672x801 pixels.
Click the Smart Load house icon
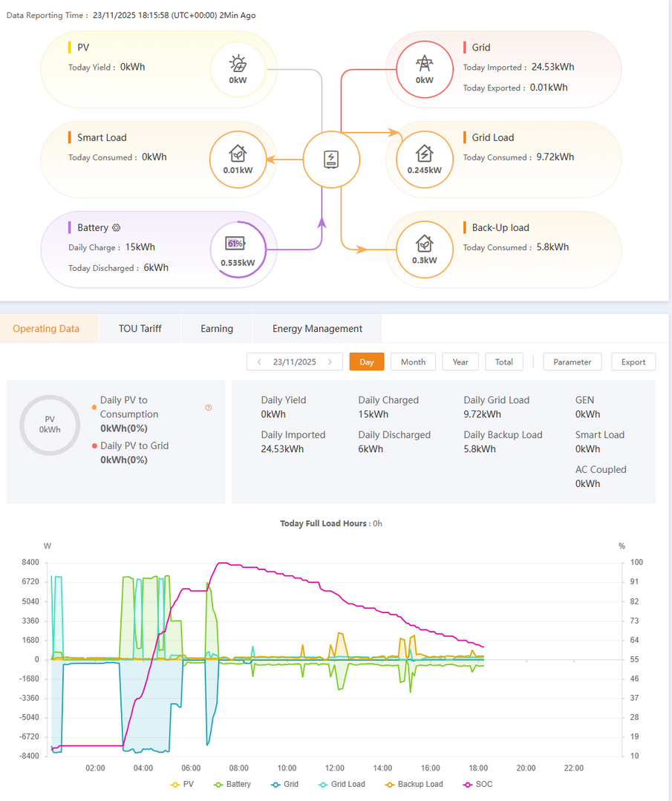click(238, 154)
